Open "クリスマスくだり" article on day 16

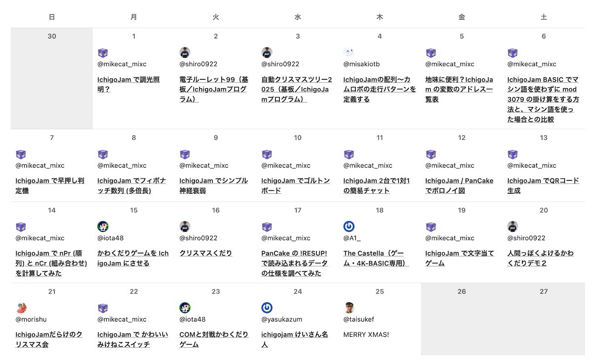click(x=205, y=253)
